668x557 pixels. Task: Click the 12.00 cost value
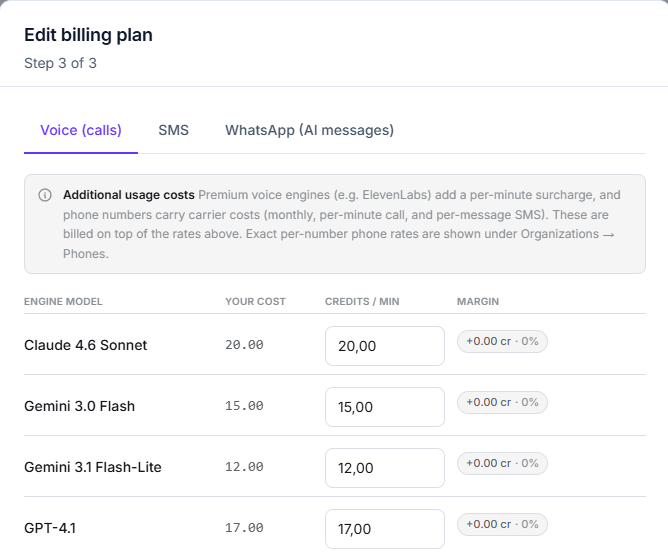tap(244, 467)
